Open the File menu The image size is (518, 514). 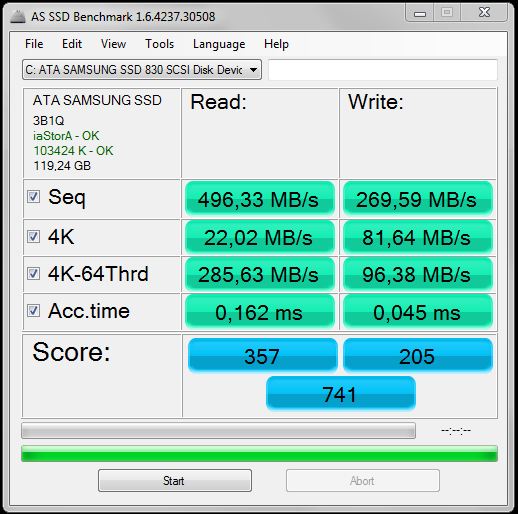pos(34,44)
